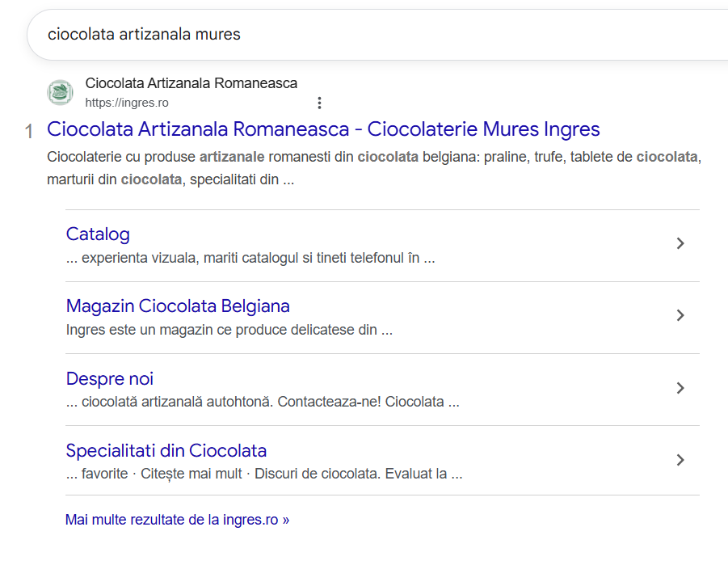The width and height of the screenshot is (728, 565).
Task: Click the chevron arrow in Specialitati din Ciocolata row
Action: [680, 460]
